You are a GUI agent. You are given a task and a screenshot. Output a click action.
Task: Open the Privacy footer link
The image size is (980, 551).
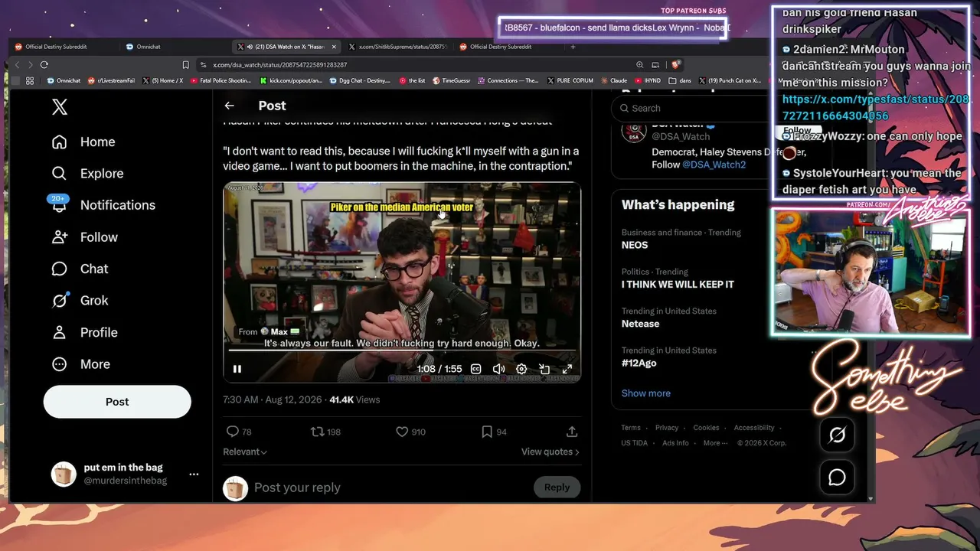pyautogui.click(x=667, y=428)
